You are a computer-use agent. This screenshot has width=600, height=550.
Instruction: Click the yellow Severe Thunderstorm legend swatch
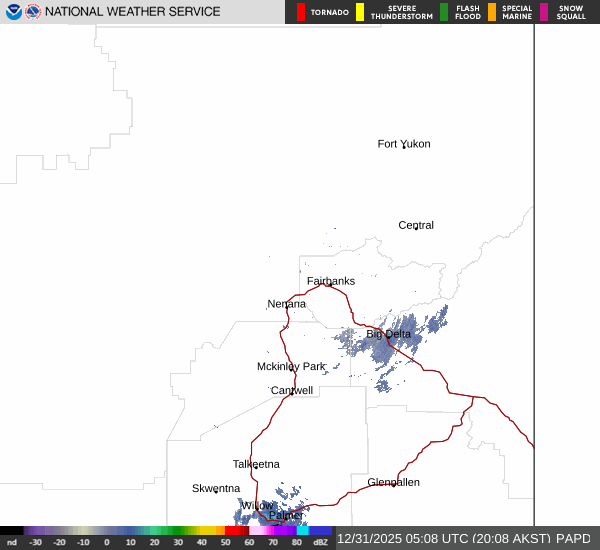click(x=360, y=12)
